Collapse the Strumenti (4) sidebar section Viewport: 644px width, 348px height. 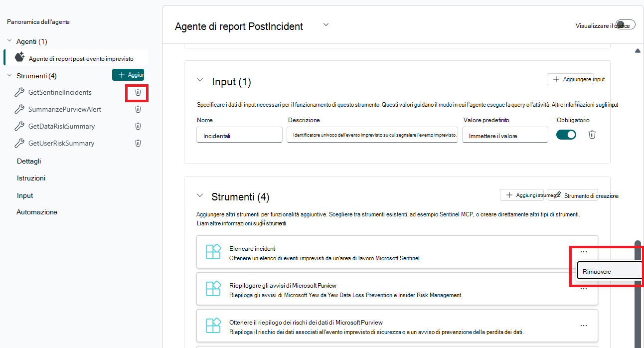pyautogui.click(x=9, y=75)
